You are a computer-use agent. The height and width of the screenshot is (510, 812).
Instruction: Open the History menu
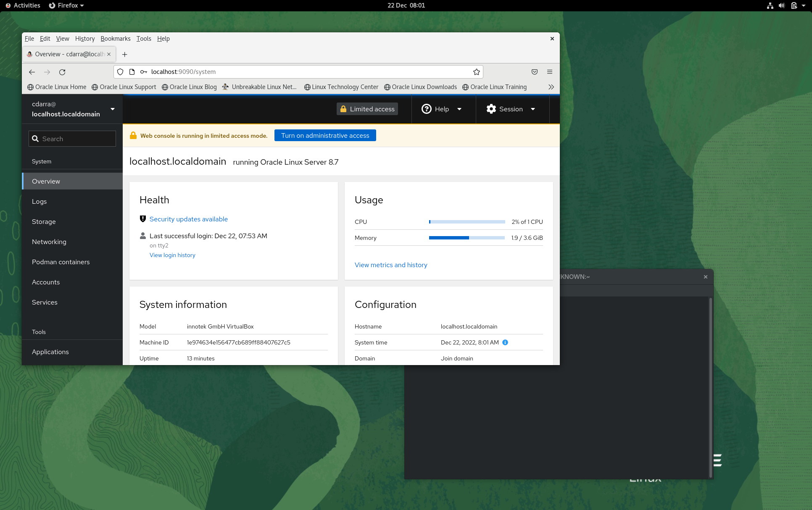[x=84, y=39]
